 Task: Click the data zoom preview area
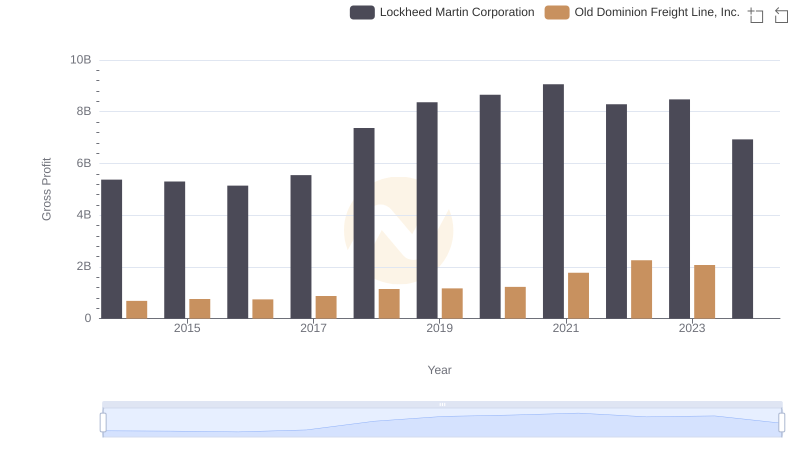coord(442,423)
